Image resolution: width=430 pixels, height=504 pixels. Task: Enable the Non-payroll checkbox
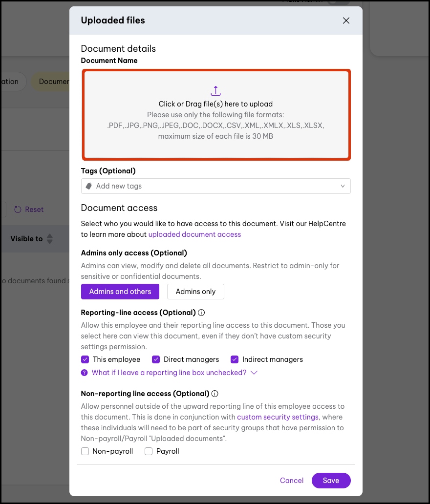(85, 451)
